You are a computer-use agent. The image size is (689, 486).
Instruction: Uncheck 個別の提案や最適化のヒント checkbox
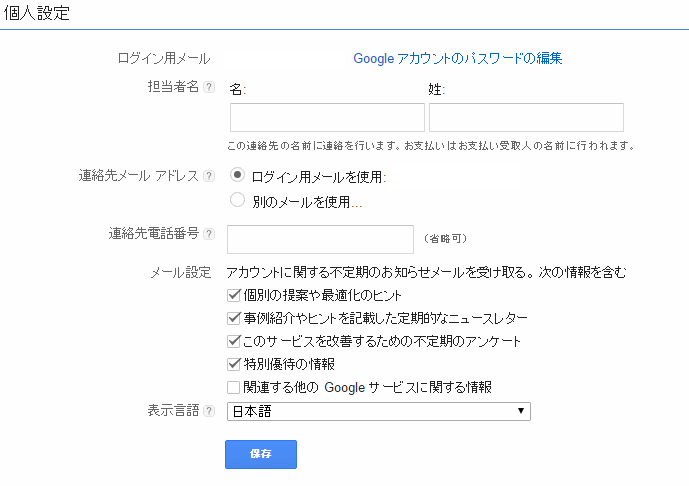pyautogui.click(x=234, y=295)
